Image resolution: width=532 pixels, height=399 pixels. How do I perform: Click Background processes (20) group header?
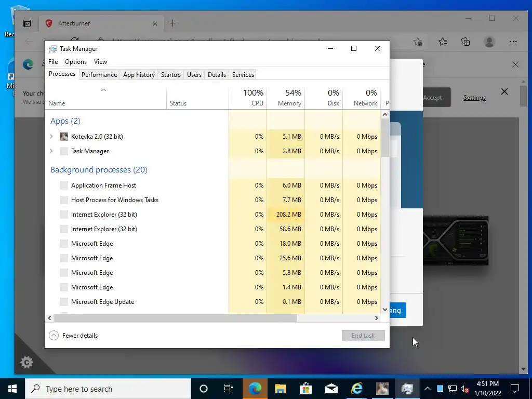tap(99, 170)
